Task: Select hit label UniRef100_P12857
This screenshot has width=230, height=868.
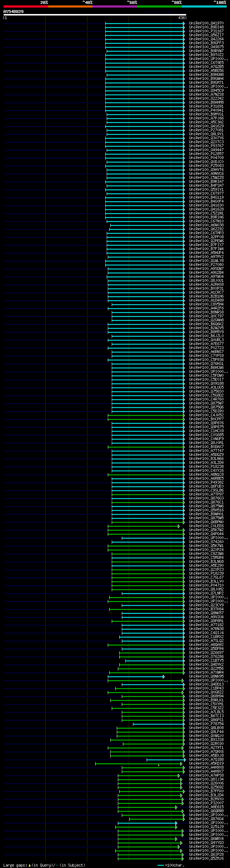Action: 206,154
